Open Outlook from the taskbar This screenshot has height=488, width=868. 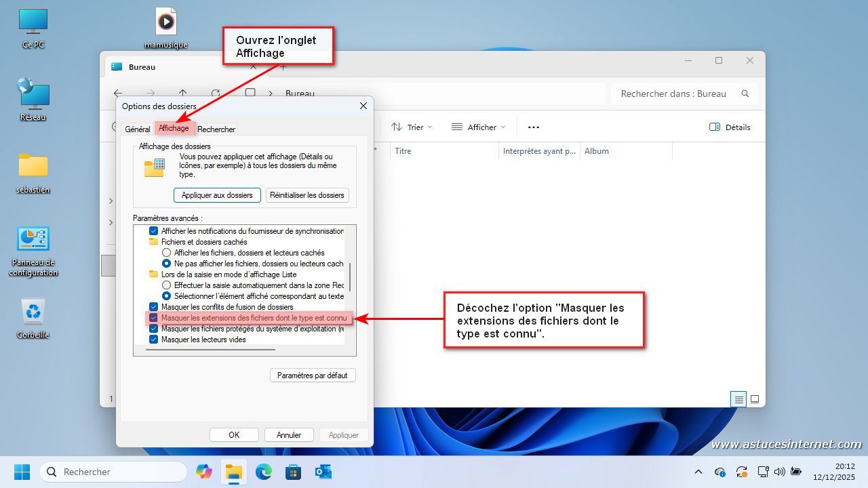(323, 472)
